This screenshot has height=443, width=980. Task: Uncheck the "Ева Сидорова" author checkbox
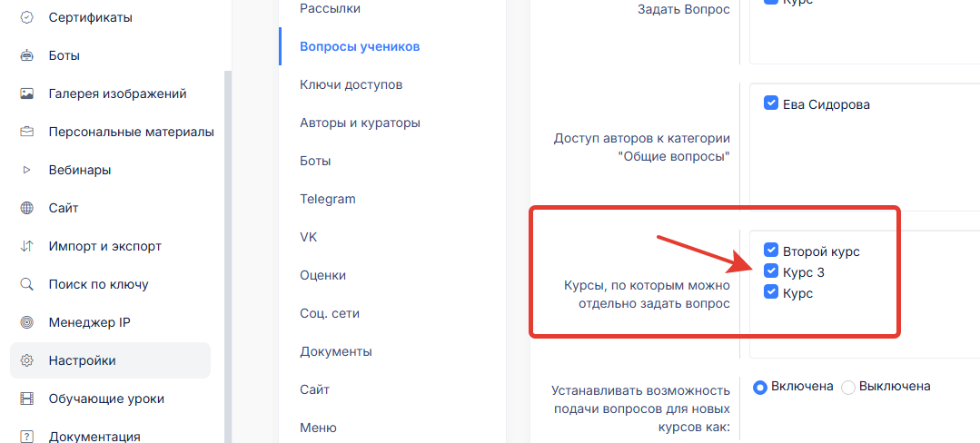click(x=771, y=104)
